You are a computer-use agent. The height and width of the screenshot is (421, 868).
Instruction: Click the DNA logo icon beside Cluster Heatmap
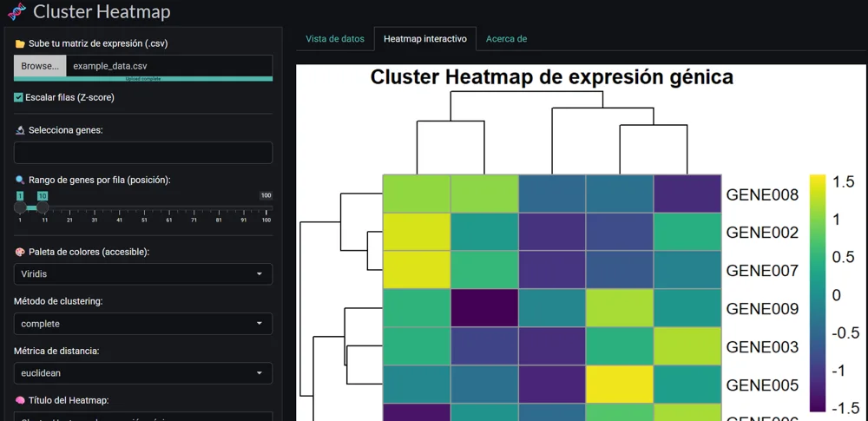[x=17, y=11]
